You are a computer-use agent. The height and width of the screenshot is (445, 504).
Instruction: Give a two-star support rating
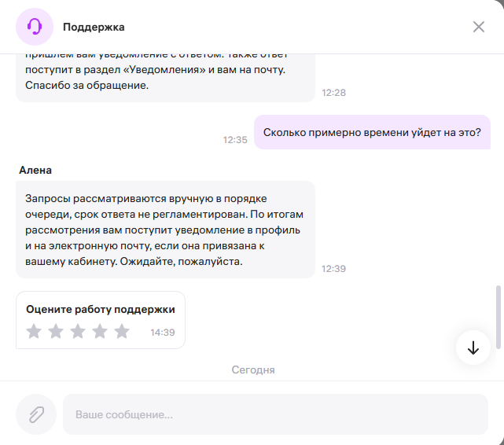click(56, 331)
